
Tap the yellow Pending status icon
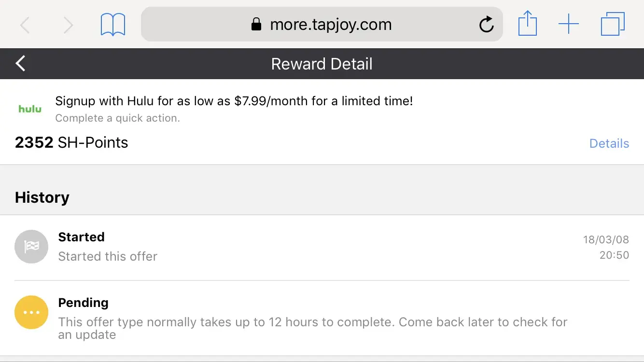pos(31,312)
